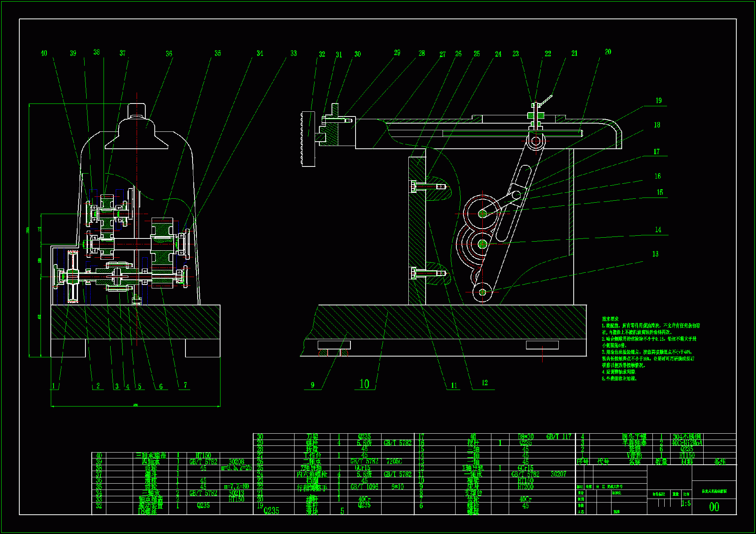This screenshot has height=534, width=756.
Task: Select the drawing number 00 cell
Action: (x=714, y=507)
